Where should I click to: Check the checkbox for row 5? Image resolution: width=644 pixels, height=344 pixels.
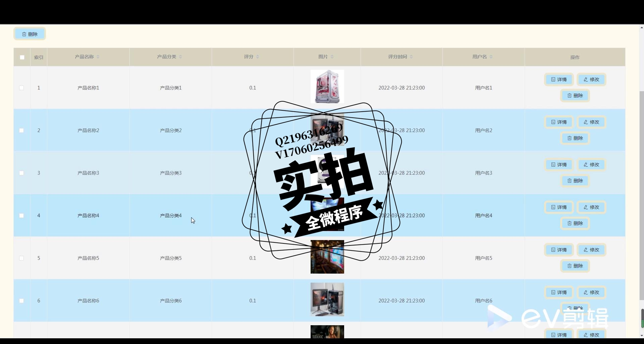pos(21,258)
